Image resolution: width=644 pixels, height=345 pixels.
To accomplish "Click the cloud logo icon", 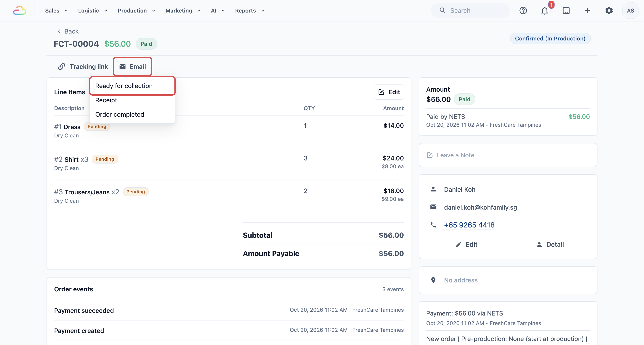I will (19, 11).
